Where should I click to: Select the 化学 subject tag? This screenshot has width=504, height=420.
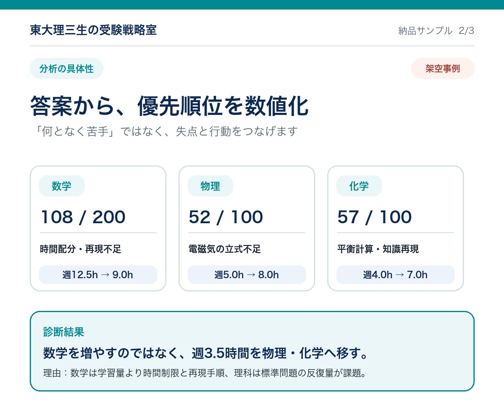359,186
